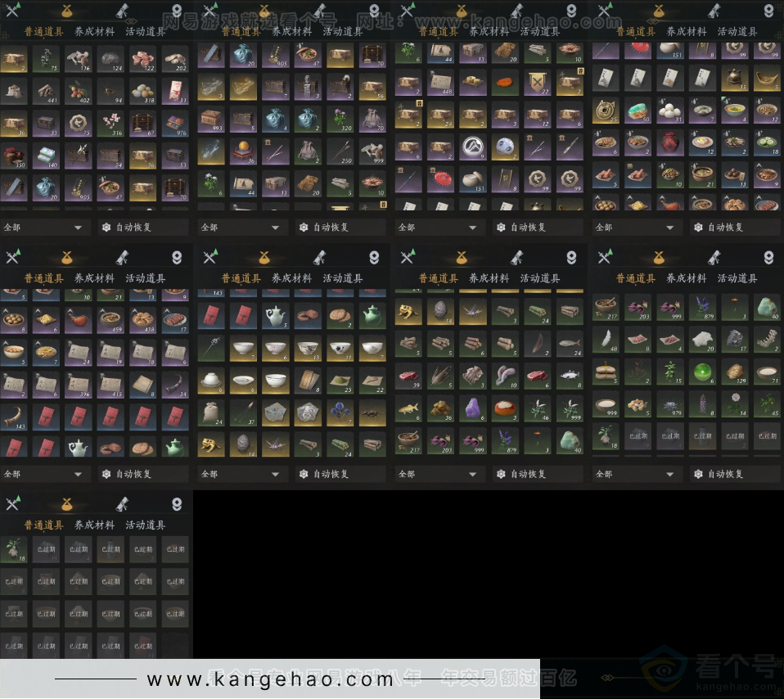The height and width of the screenshot is (699, 784).
Task: Click the spider lily with count 979
Action: tap(670, 404)
